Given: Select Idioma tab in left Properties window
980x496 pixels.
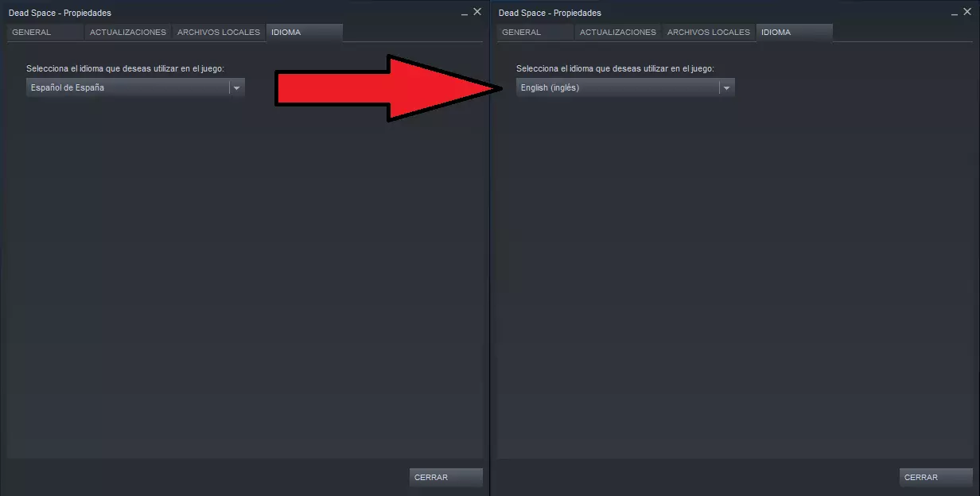Looking at the screenshot, I should (305, 33).
